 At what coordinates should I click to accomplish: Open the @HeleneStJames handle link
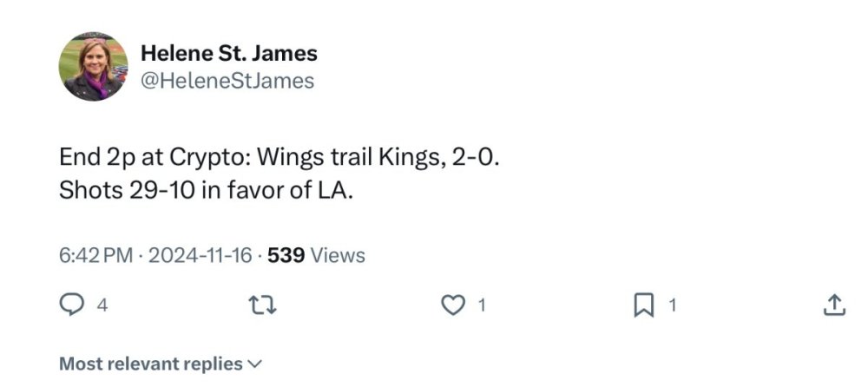[x=227, y=82]
